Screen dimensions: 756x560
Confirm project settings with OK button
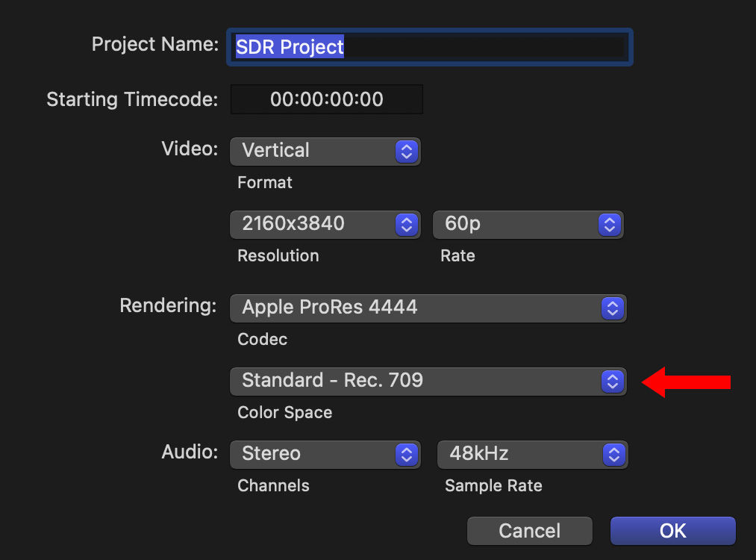pyautogui.click(x=672, y=531)
